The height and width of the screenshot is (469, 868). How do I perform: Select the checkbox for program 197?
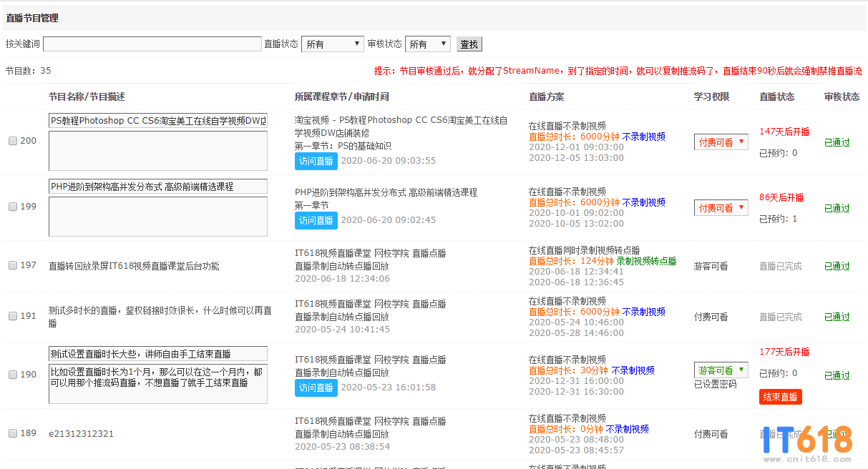point(13,266)
